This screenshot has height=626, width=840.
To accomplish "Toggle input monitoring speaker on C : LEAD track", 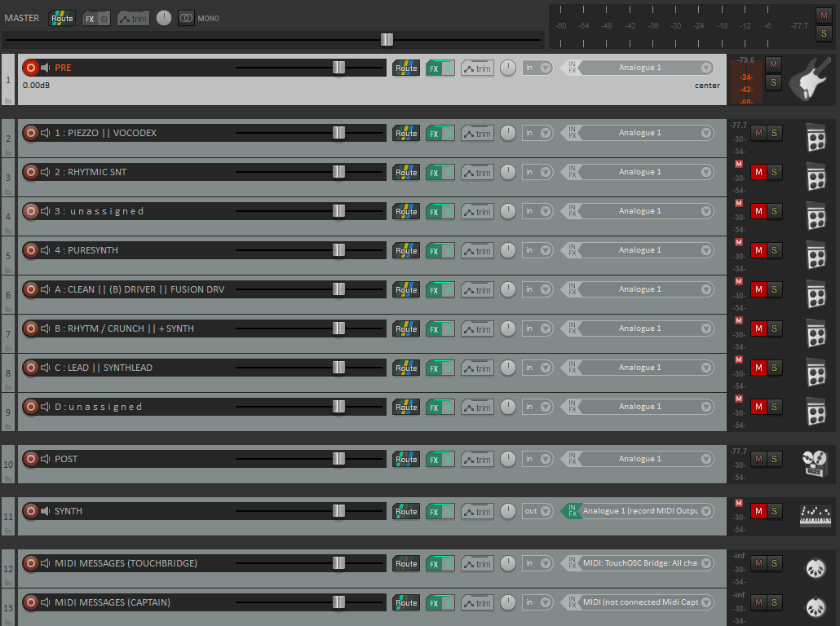I will click(x=46, y=368).
